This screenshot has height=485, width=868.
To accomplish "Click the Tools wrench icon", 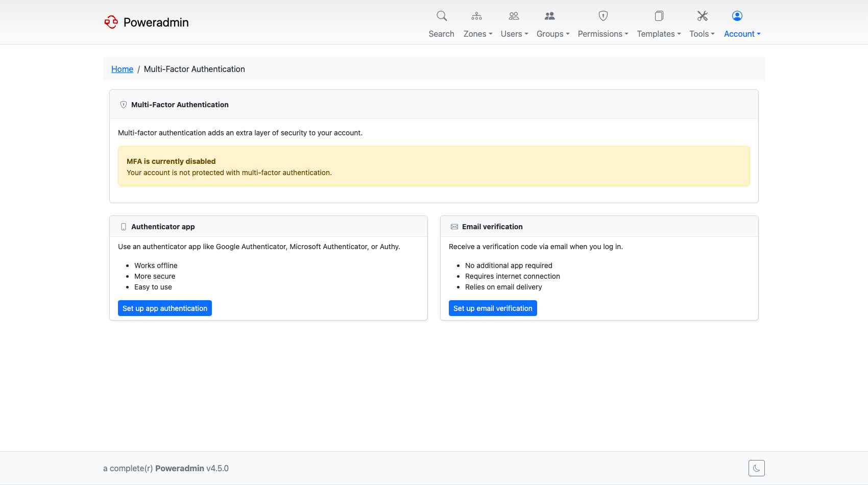I will coord(703,16).
